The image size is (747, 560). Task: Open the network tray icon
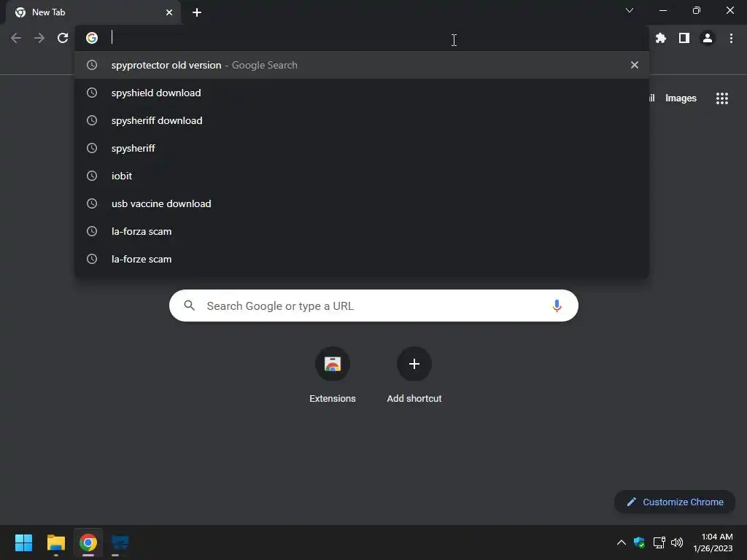pos(659,542)
